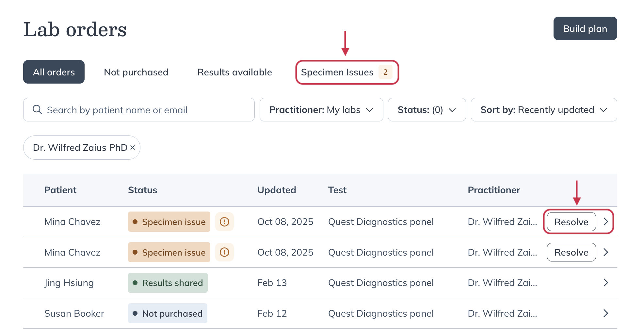Open the Practitioner filter dropdown
The height and width of the screenshot is (331, 644).
point(321,110)
